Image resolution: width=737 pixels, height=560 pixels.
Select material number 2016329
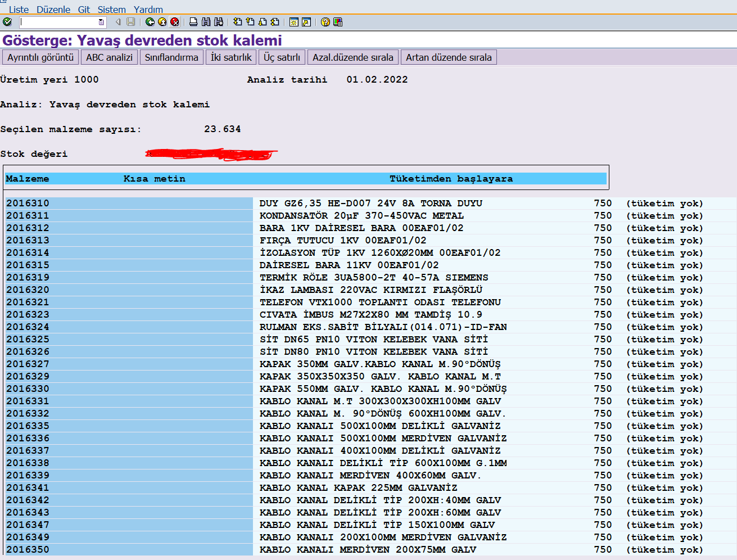coord(28,377)
